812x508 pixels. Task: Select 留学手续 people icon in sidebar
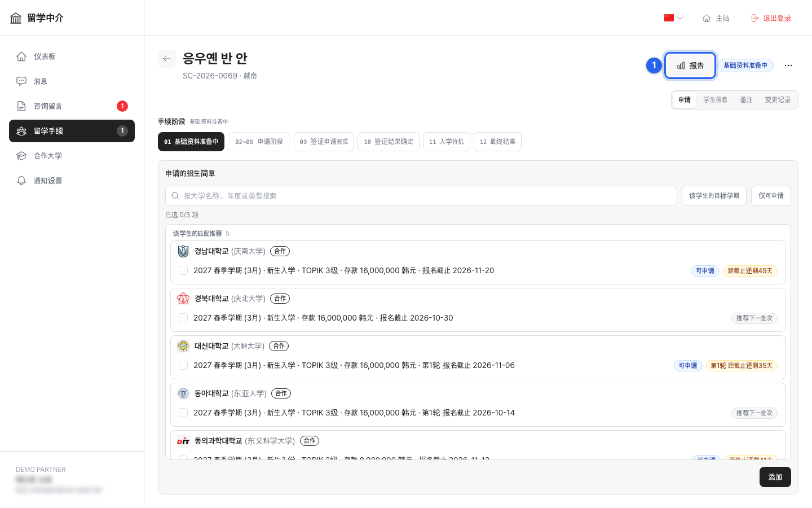click(21, 131)
